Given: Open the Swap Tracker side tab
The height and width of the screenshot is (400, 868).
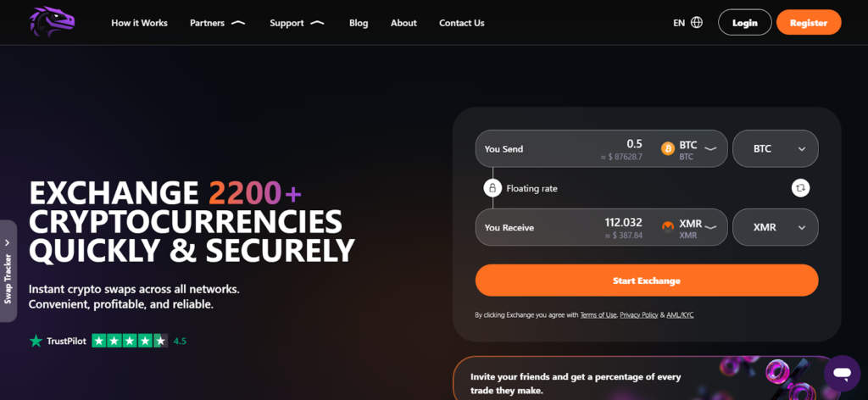Looking at the screenshot, I should pyautogui.click(x=8, y=271).
